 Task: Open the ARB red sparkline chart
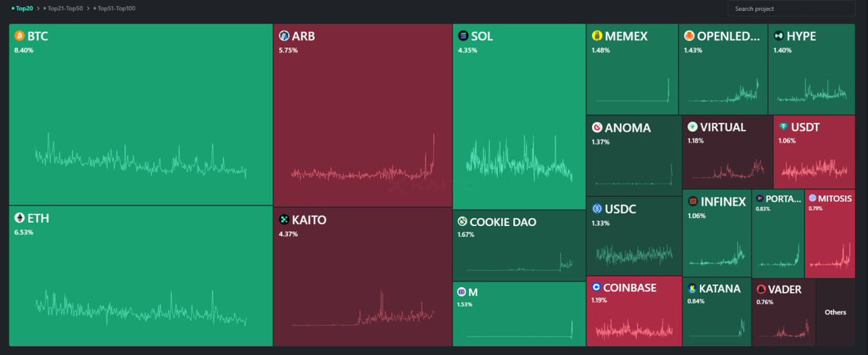tap(363, 159)
